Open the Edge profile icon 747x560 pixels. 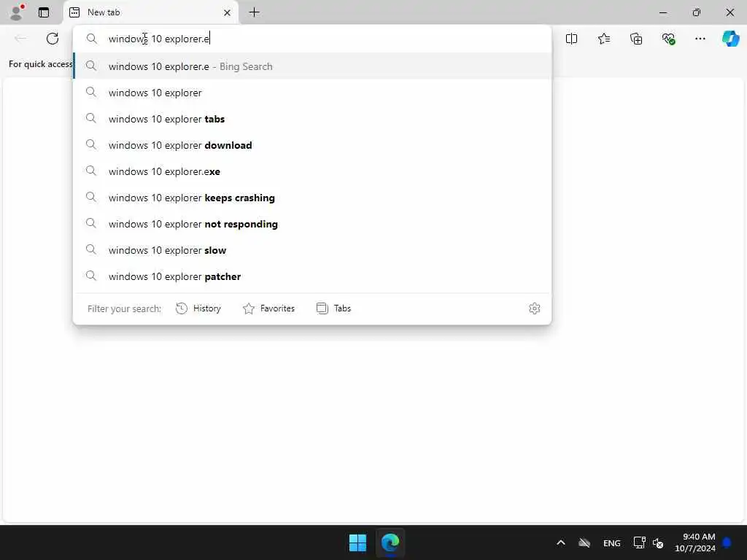click(17, 12)
